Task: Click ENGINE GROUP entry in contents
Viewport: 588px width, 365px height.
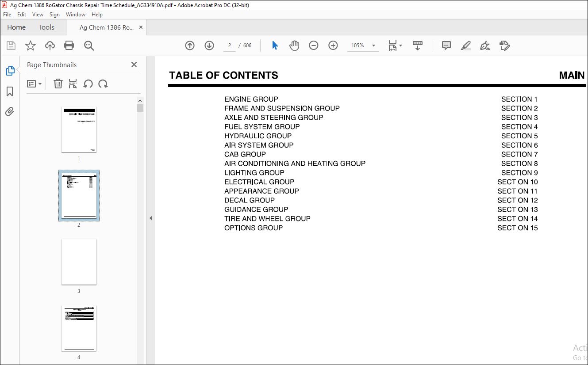Action: pos(251,99)
